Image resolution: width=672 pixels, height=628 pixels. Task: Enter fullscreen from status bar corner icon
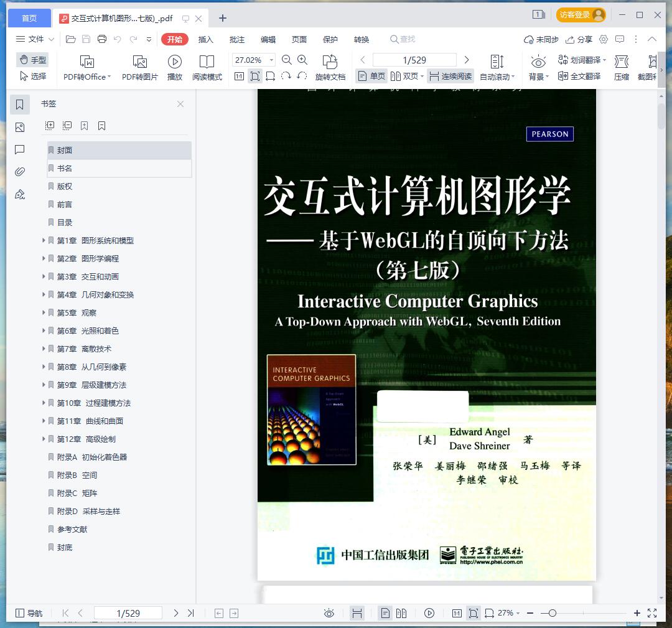[652, 613]
